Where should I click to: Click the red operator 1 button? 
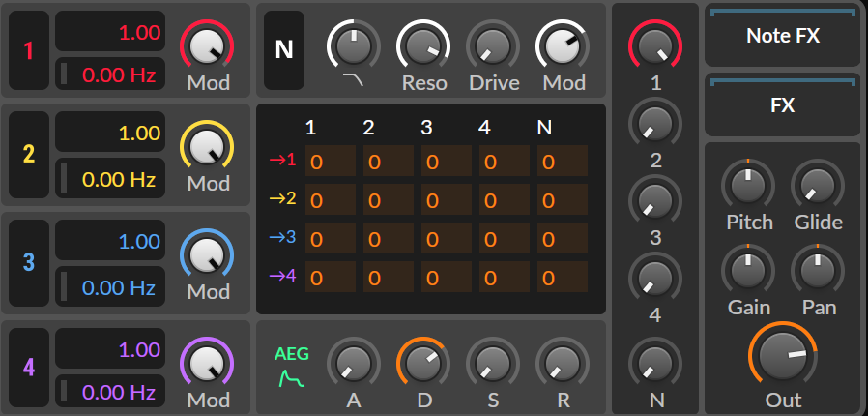click(29, 50)
